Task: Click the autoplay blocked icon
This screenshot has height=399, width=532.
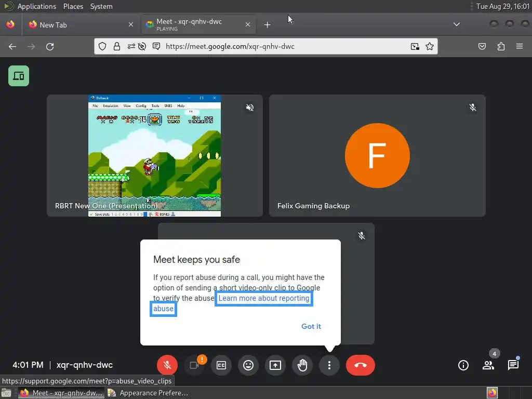Action: 142,46
